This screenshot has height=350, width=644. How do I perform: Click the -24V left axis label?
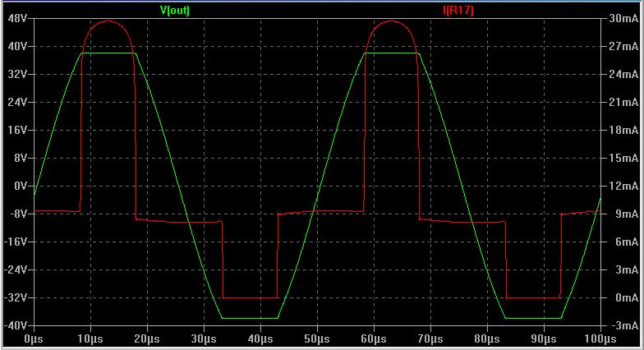click(16, 269)
